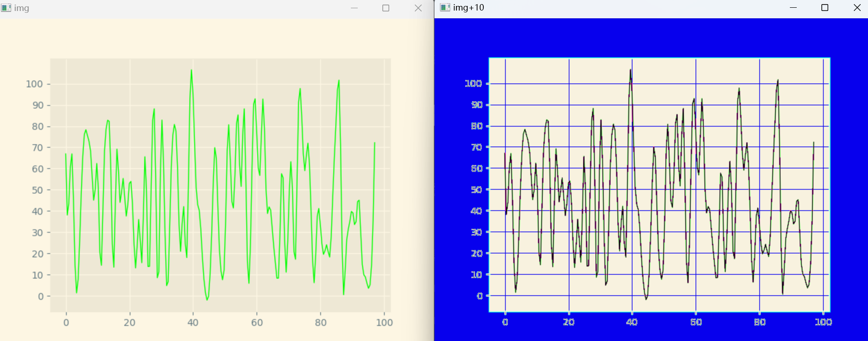This screenshot has height=341, width=868.
Task: Click y-axis label "10" in the img+10 window
Action: [477, 275]
